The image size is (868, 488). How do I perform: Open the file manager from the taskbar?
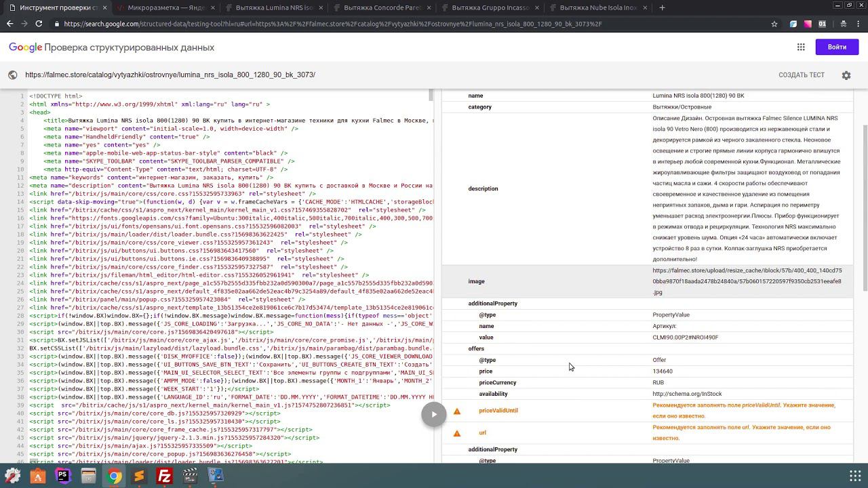88,476
